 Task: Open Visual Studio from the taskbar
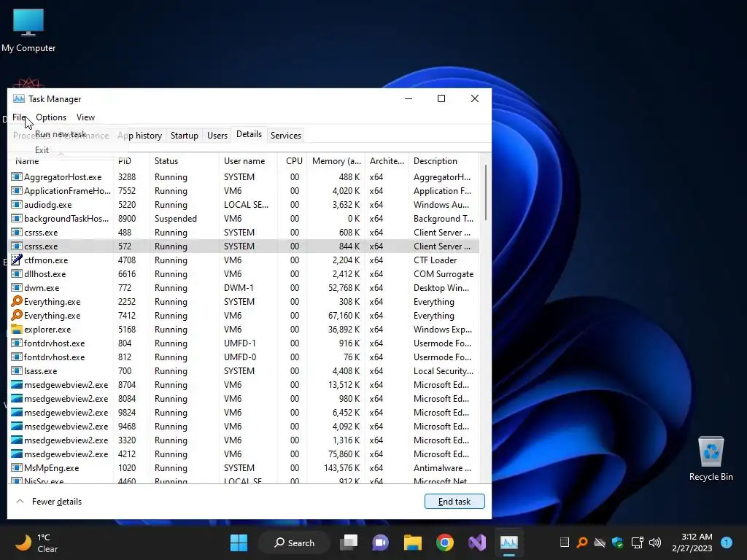tap(477, 542)
